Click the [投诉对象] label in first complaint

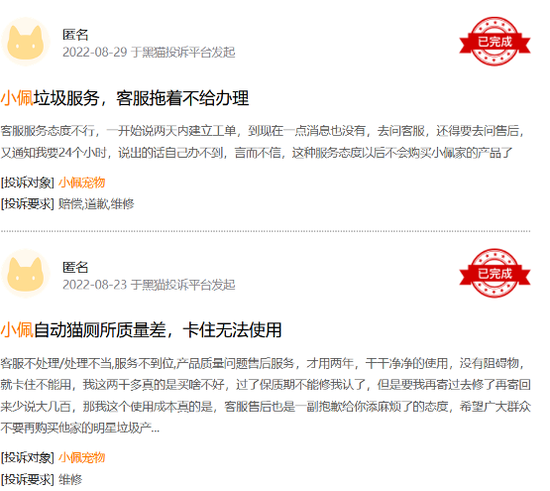[27, 182]
